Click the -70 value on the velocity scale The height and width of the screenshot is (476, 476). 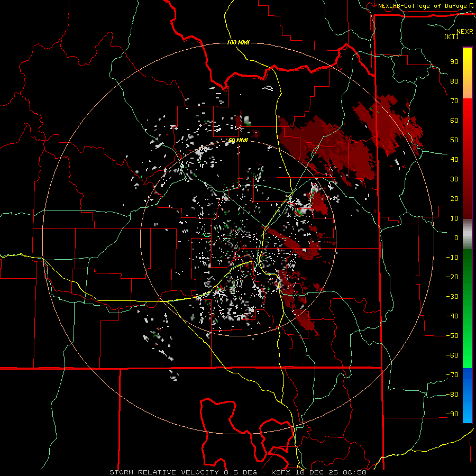(x=452, y=375)
